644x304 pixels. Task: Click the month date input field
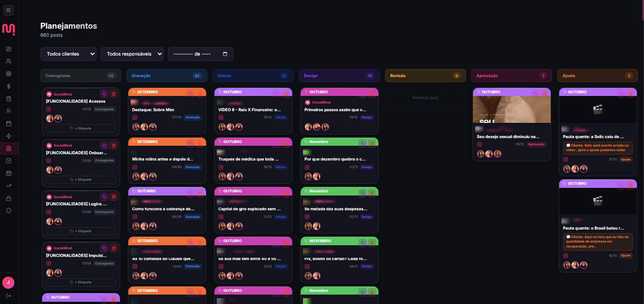(x=201, y=54)
